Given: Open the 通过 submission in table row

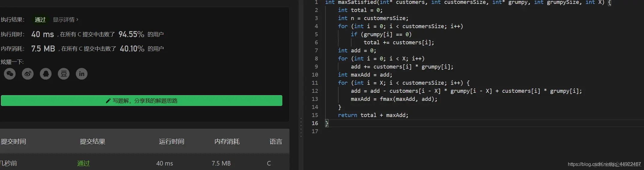Looking at the screenshot, I should tap(84, 163).
